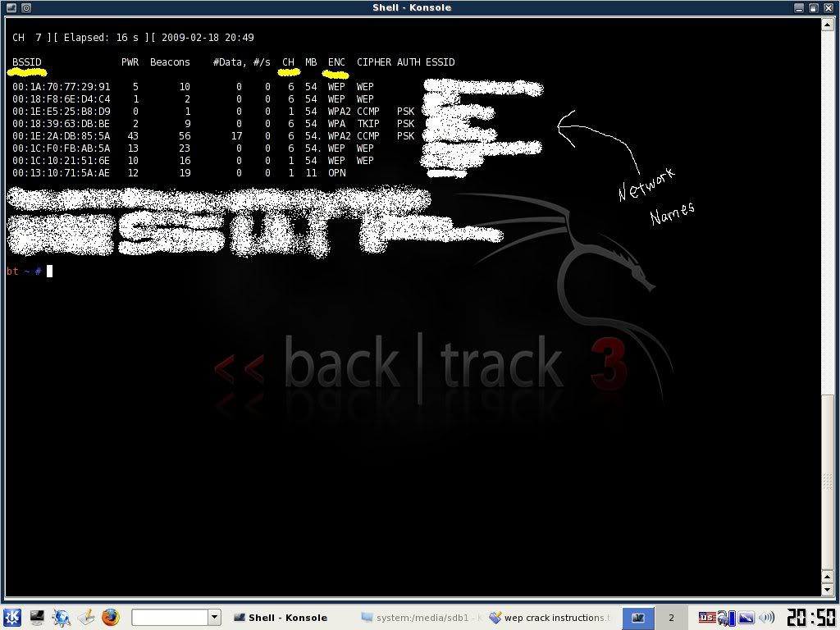Close the Konsole window
This screenshot has height=630, width=840.
pos(828,7)
